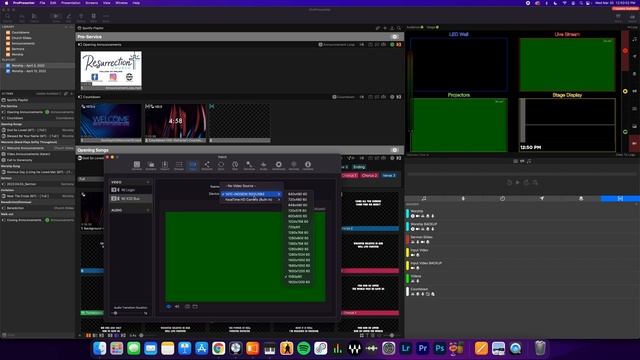Open Photoshop from the dock

point(439,348)
